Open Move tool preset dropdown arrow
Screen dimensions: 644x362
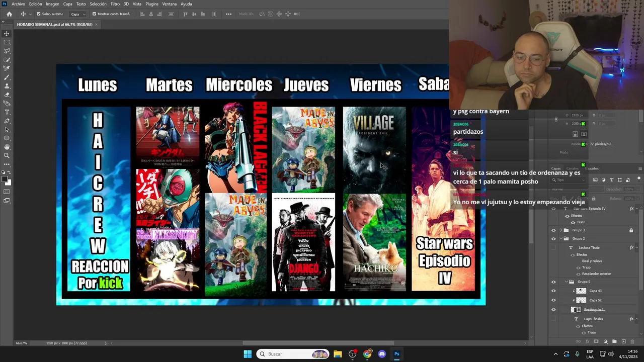click(30, 14)
